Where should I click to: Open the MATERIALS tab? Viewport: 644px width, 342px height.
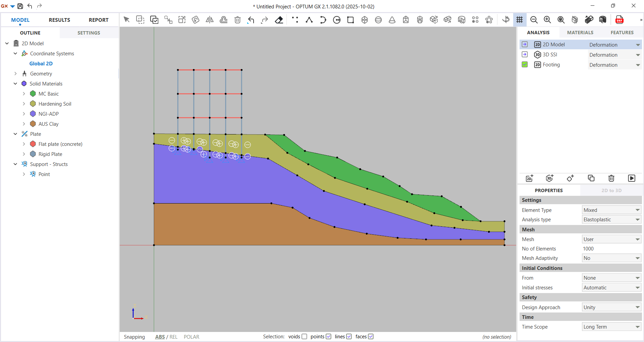point(580,33)
